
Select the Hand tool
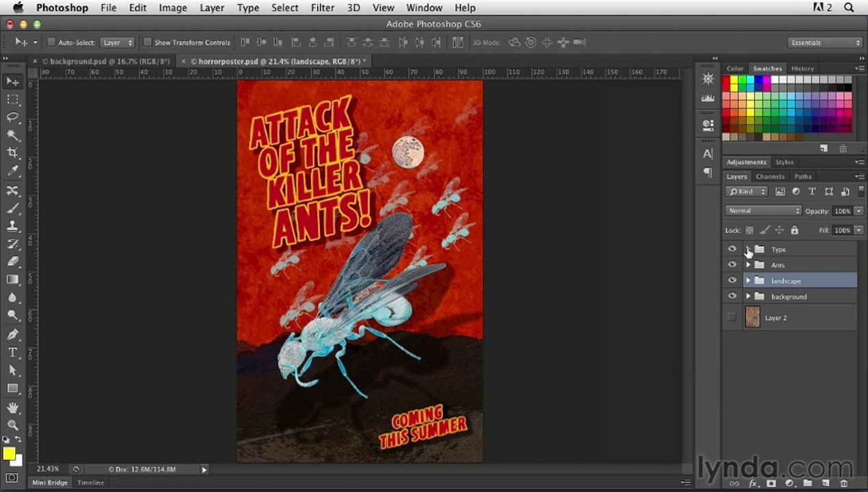tap(13, 408)
